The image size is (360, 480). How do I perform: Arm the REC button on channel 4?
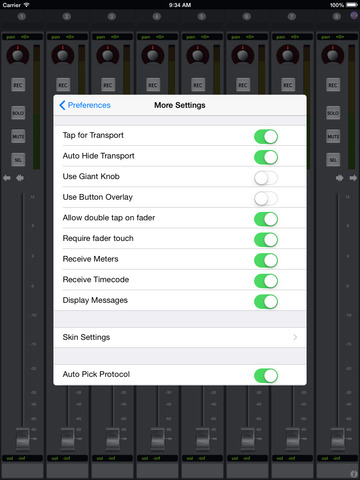point(153,85)
